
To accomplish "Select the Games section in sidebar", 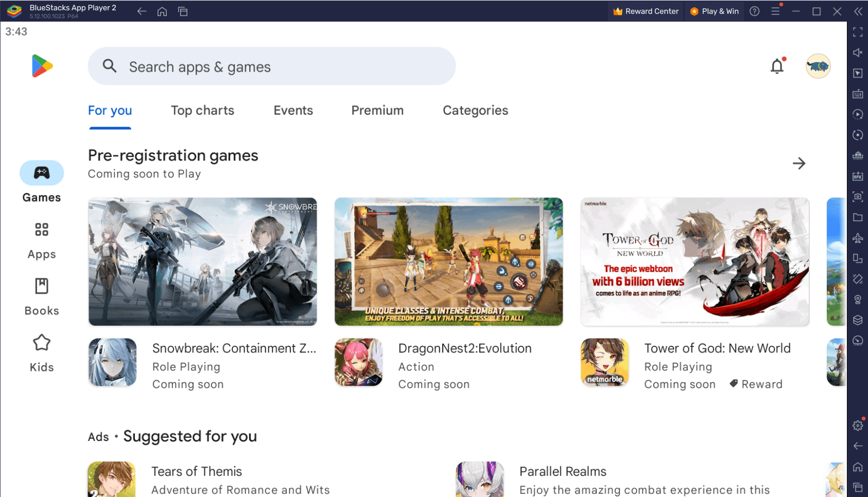I will point(42,182).
